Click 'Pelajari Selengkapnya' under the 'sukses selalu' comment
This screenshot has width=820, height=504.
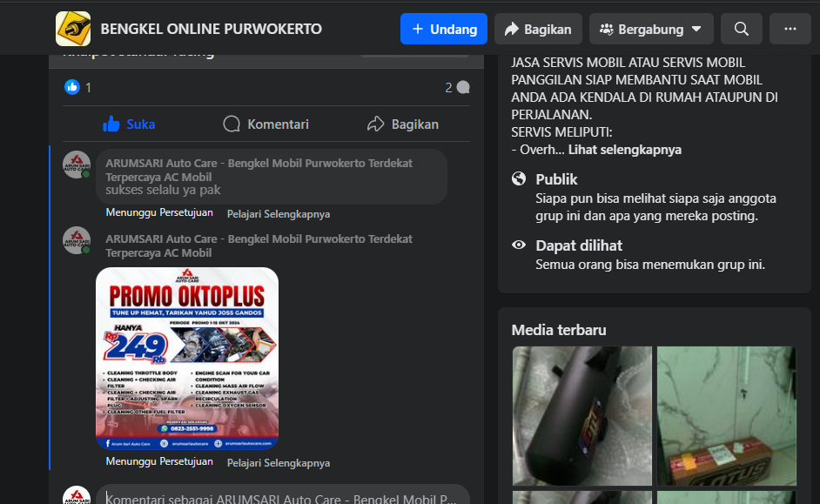pos(279,214)
